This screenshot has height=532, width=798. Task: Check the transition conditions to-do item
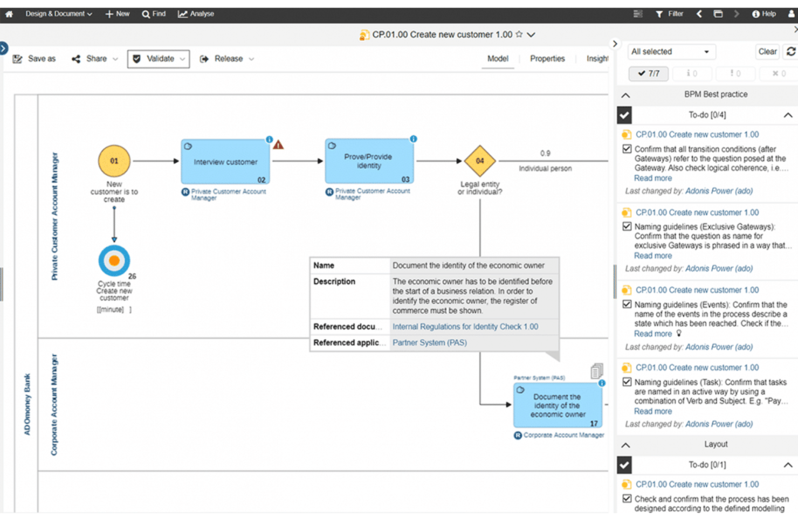[x=627, y=149]
